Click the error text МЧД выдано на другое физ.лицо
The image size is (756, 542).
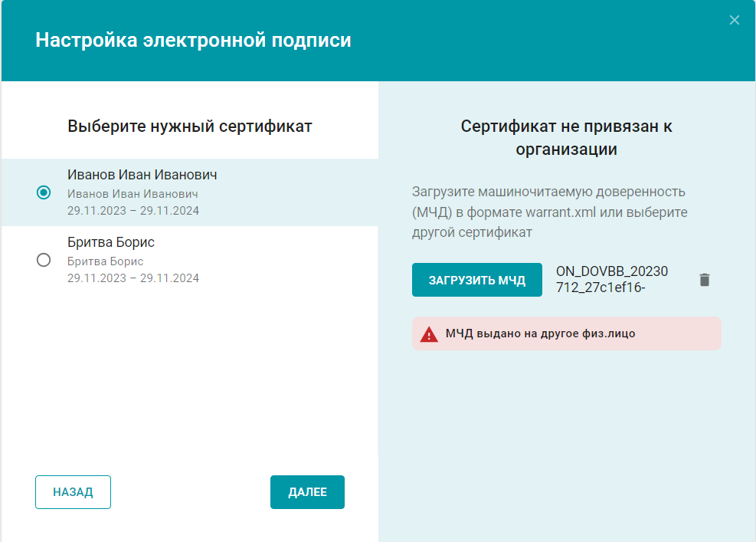click(x=540, y=334)
